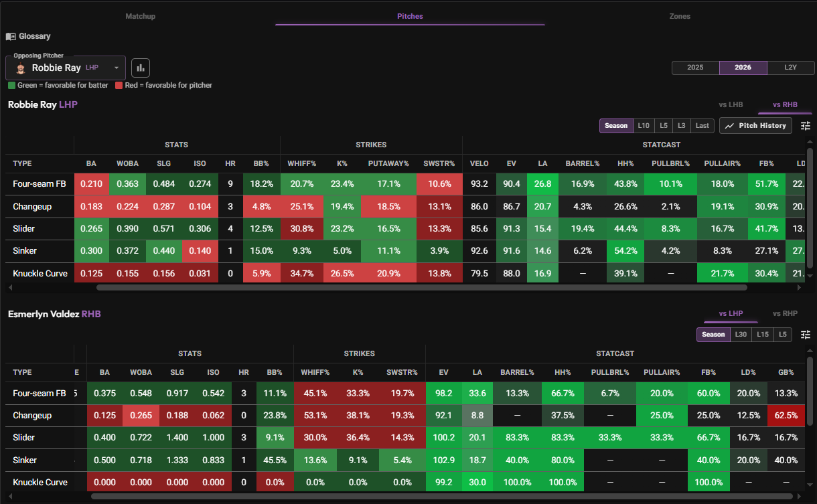Click the 1.400 SLG Slider cell
Image resolution: width=817 pixels, height=504 pixels.
177,437
